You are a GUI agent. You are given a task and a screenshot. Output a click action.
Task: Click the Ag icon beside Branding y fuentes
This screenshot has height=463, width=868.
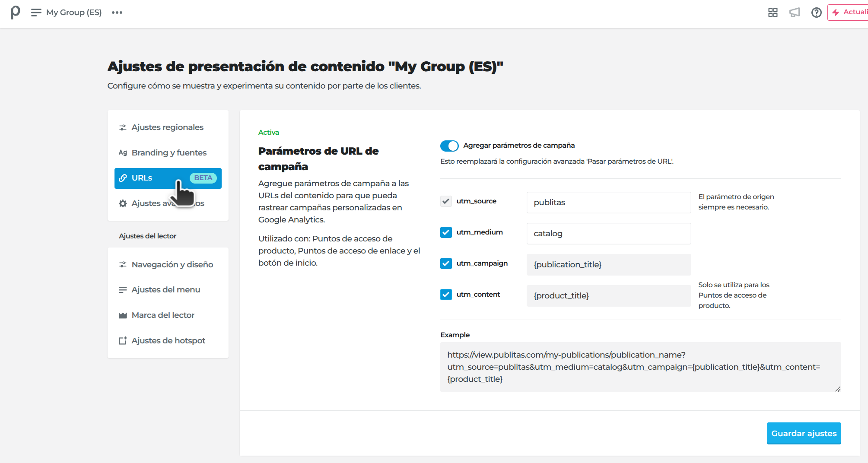[123, 153]
